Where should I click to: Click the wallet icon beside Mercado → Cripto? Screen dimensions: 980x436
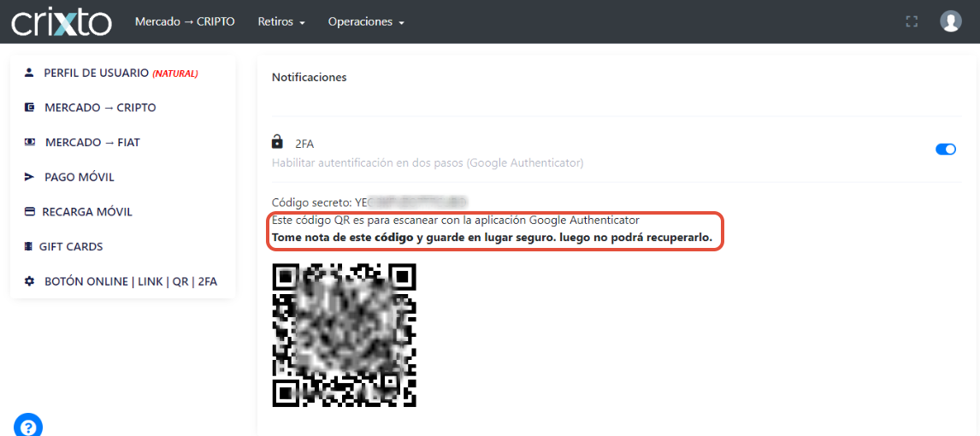(x=29, y=108)
